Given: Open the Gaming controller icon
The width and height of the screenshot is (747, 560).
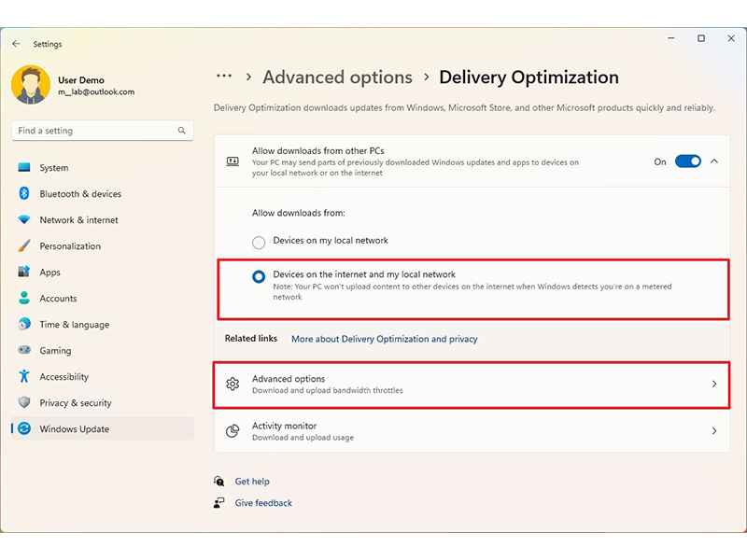Looking at the screenshot, I should (x=24, y=350).
